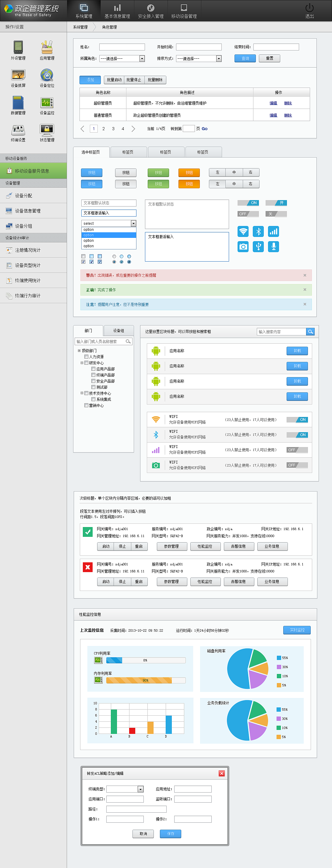Turn off the first WIFI row ON switch
Viewport: 332px width, 868px height.
click(x=297, y=419)
